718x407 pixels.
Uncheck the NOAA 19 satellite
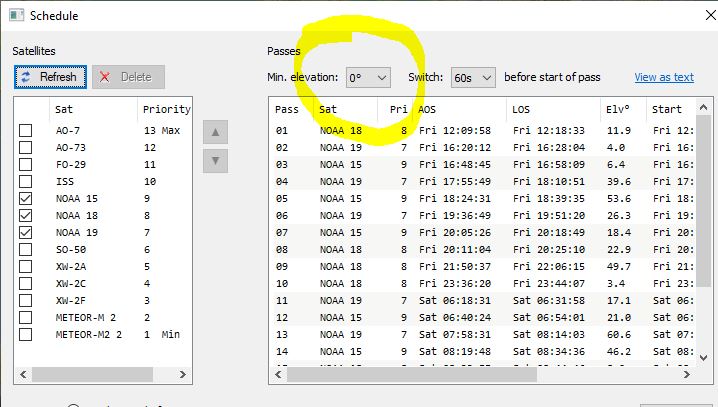click(x=26, y=233)
